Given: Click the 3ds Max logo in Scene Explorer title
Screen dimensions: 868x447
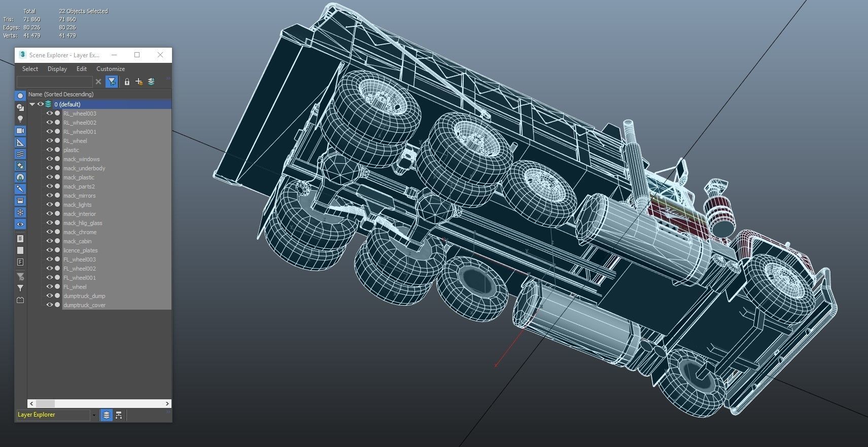Looking at the screenshot, I should [x=22, y=55].
